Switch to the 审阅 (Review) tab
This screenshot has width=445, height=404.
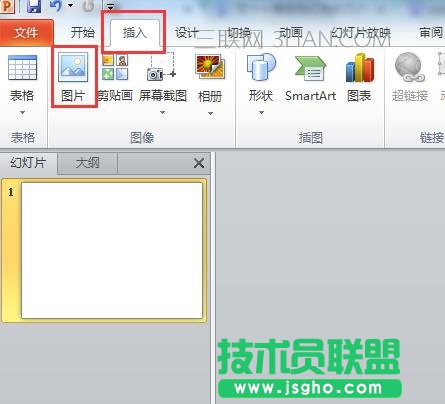pos(431,33)
